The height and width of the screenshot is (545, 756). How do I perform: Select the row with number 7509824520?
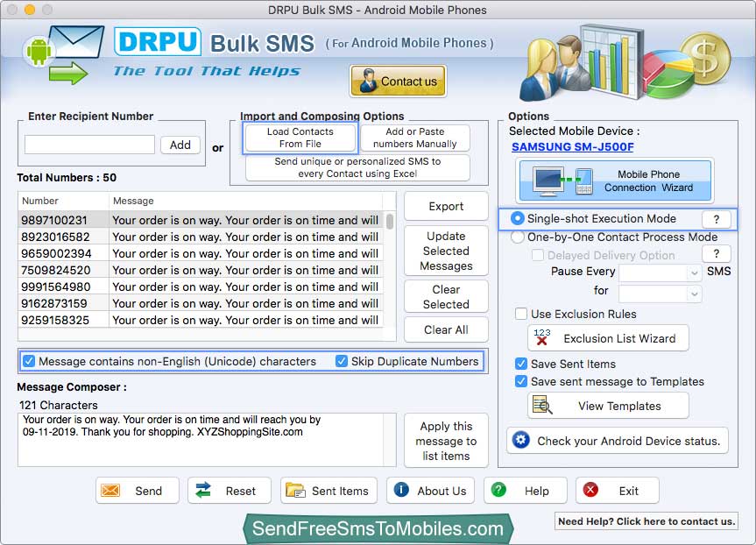201,270
